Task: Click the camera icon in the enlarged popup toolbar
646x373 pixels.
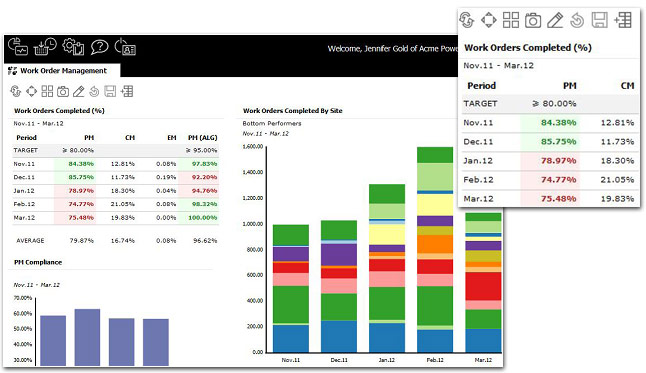Action: click(533, 20)
